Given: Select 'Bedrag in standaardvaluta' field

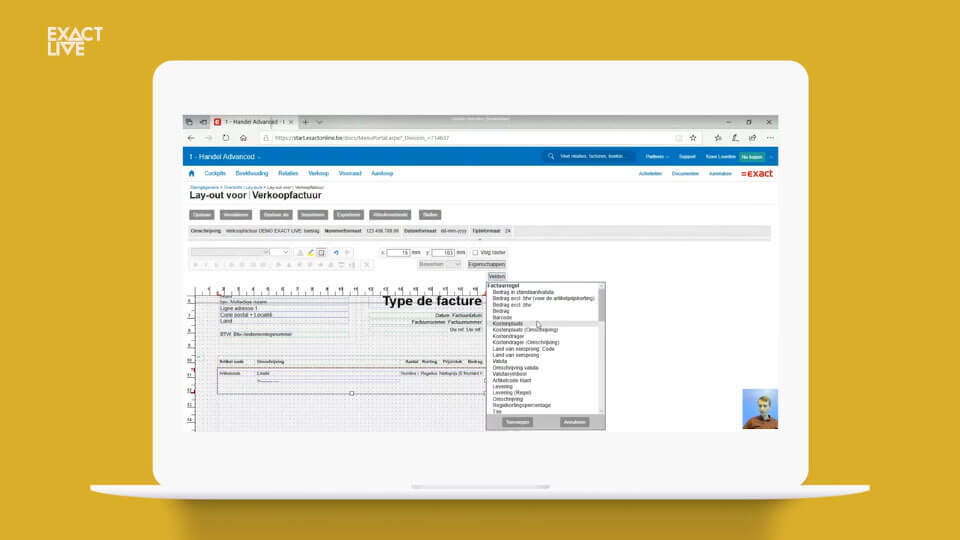Looking at the screenshot, I should pyautogui.click(x=523, y=292).
